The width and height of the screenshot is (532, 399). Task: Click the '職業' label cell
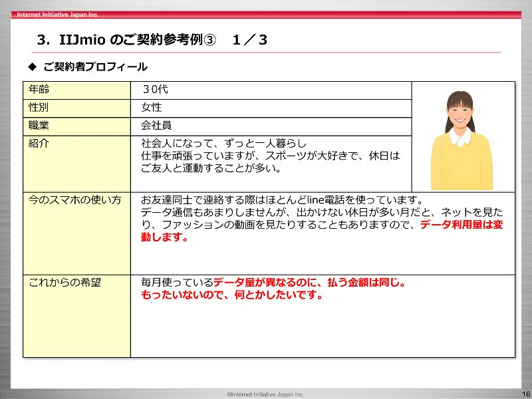(76, 126)
